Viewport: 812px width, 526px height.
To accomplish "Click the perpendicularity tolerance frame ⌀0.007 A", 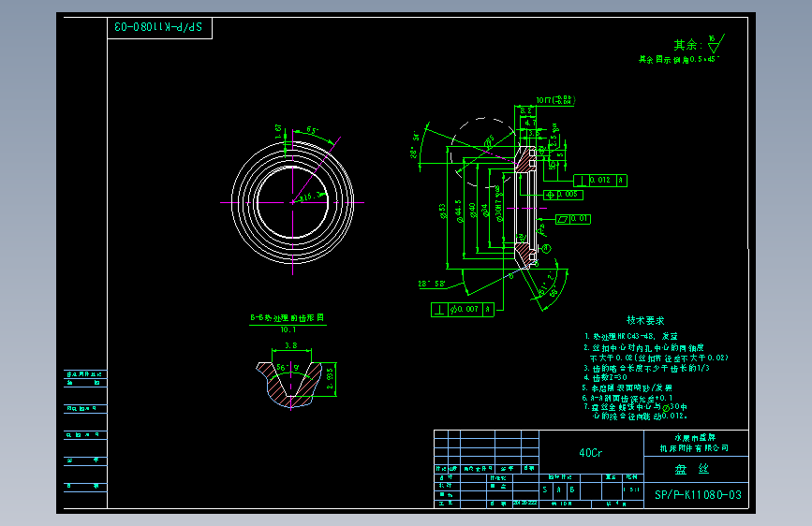I will coord(463,310).
